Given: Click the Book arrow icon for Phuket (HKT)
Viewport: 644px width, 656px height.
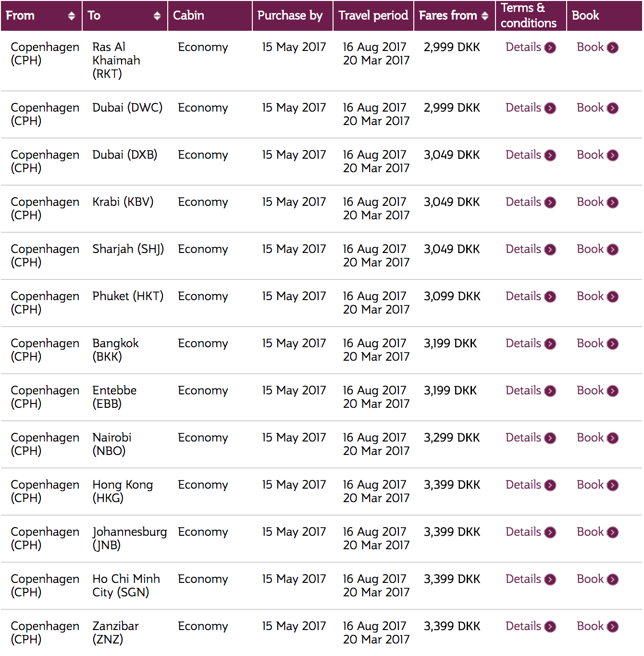Looking at the screenshot, I should (612, 297).
